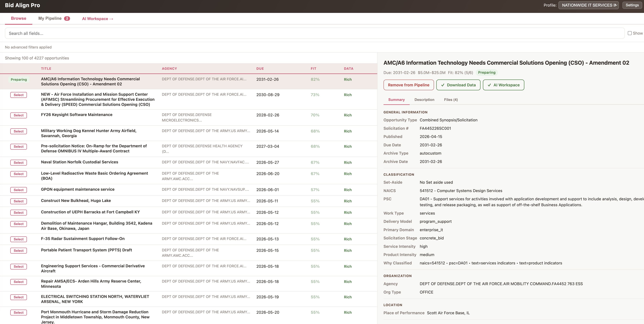Open the Files (4) tab
Image resolution: width=644 pixels, height=324 pixels.
pos(451,100)
